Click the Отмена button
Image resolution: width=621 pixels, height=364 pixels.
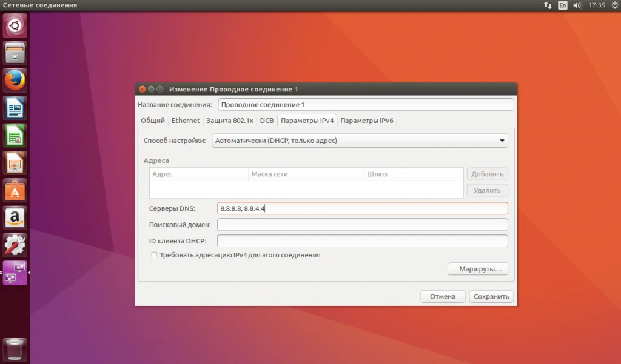[443, 297]
